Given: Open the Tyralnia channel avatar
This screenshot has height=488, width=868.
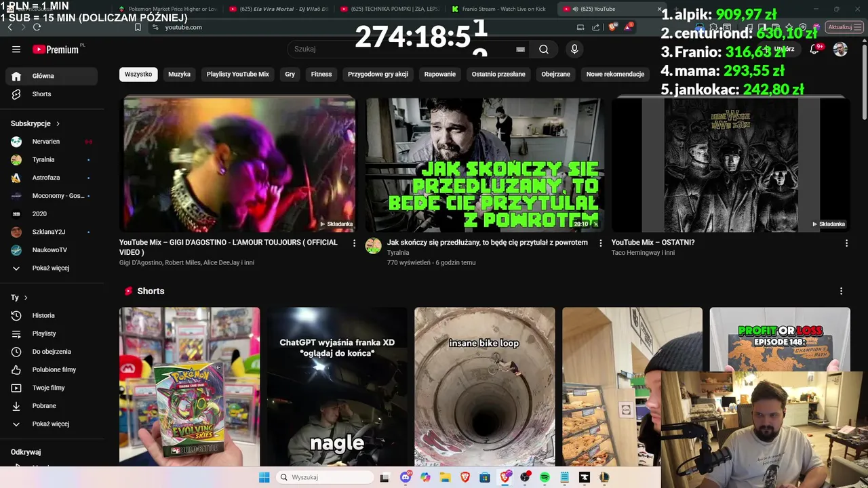Looking at the screenshot, I should click(x=374, y=246).
